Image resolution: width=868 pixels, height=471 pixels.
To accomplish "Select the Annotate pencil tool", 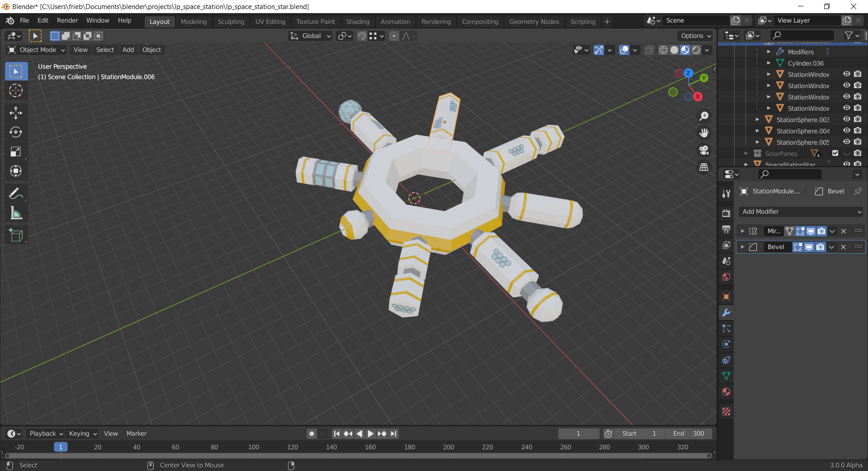I will point(16,193).
